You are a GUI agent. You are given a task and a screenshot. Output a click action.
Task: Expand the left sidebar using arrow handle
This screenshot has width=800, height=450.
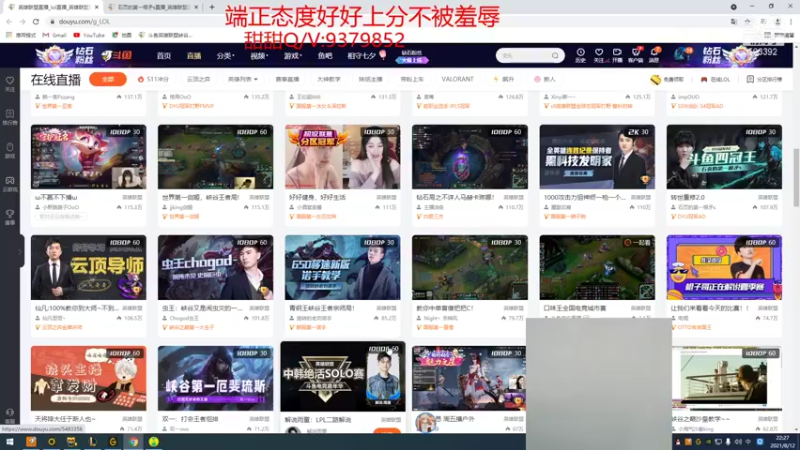click(20, 251)
